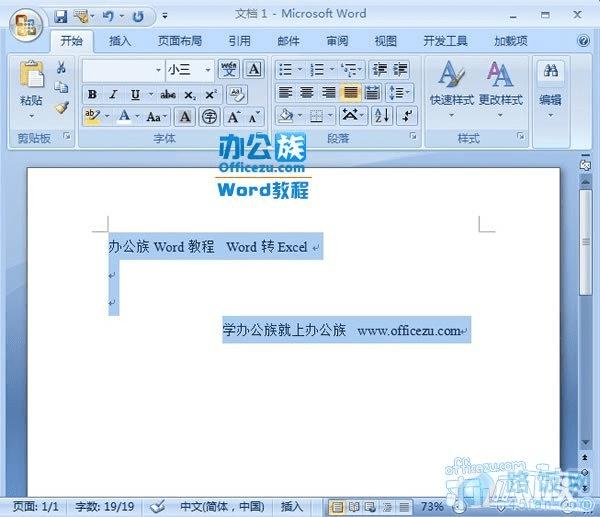
Task: Expand the multilevel list dropdown
Action: tap(360, 70)
